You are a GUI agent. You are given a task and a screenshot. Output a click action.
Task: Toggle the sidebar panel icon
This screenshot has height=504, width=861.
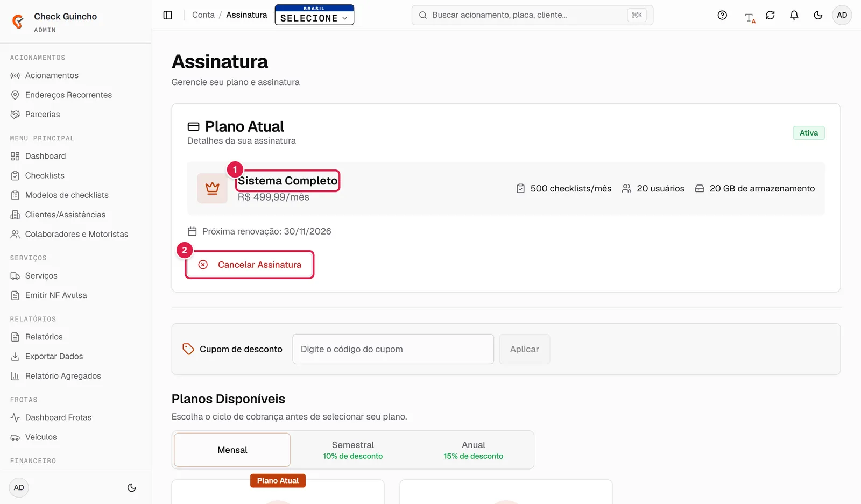[x=167, y=15]
